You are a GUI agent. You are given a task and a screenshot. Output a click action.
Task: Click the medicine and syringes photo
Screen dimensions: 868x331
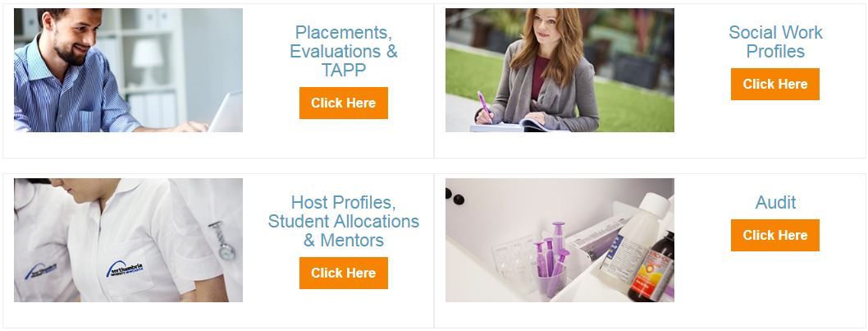[560, 240]
